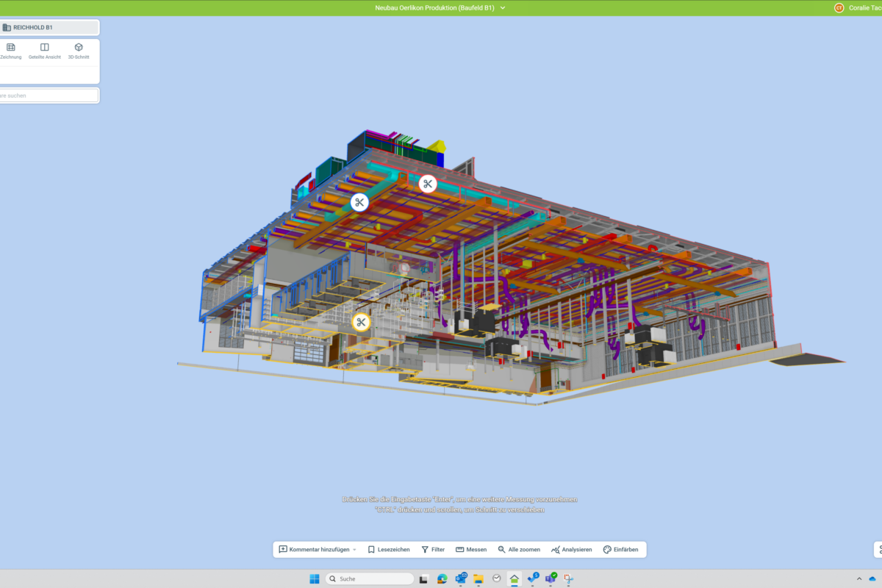Switch to Geteilte Ansicht split view
This screenshot has height=588, width=882.
pos(45,51)
